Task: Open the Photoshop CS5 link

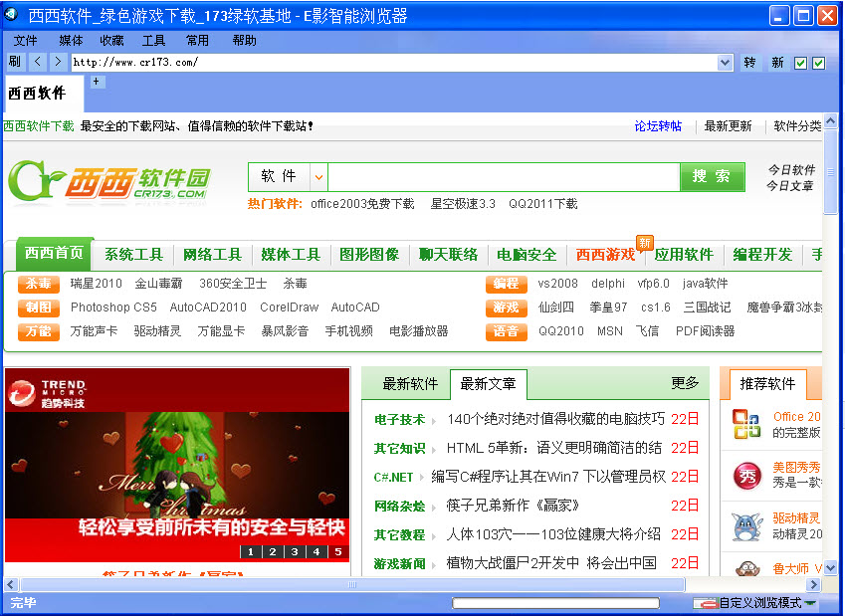Action: click(x=113, y=308)
